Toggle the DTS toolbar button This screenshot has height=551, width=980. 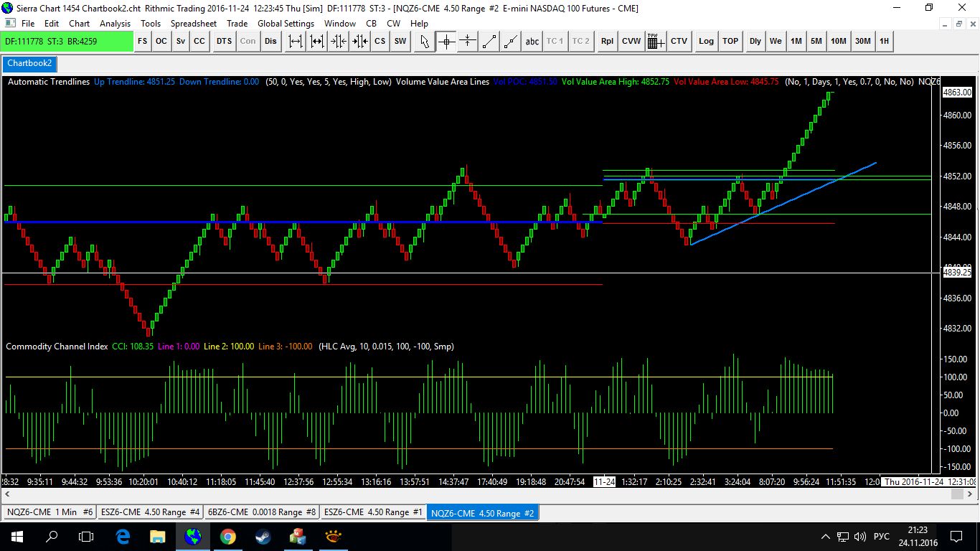click(224, 41)
